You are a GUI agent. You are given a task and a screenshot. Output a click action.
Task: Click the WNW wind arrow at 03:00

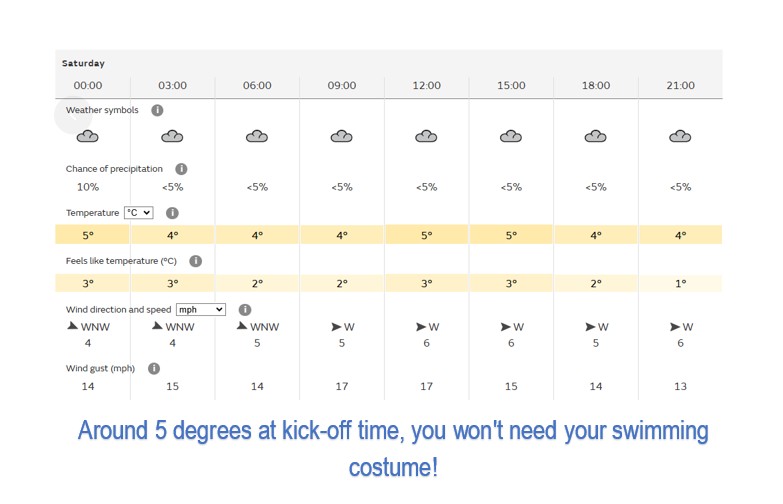coord(157,326)
